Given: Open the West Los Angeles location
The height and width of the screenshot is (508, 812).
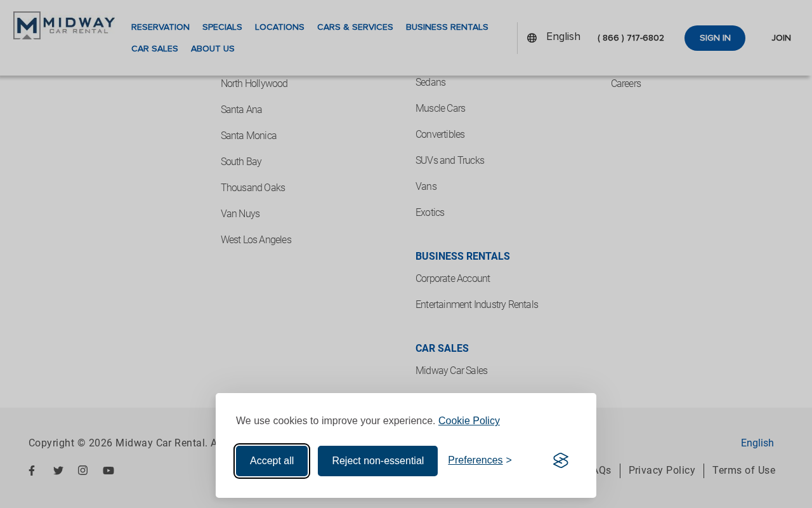Looking at the screenshot, I should click(x=256, y=240).
